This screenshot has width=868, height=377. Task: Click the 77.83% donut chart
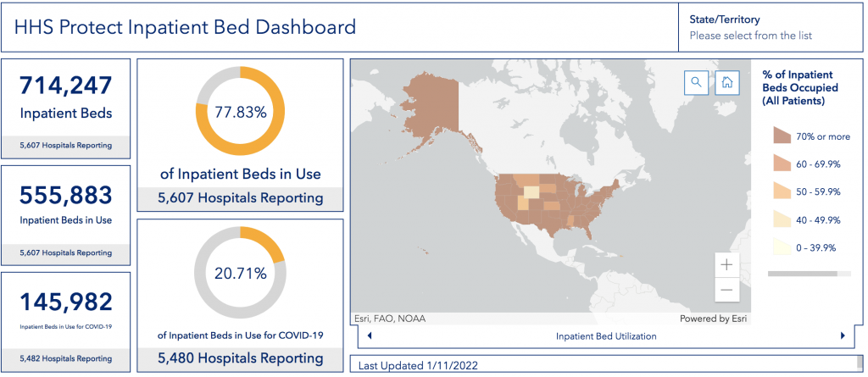click(x=240, y=112)
